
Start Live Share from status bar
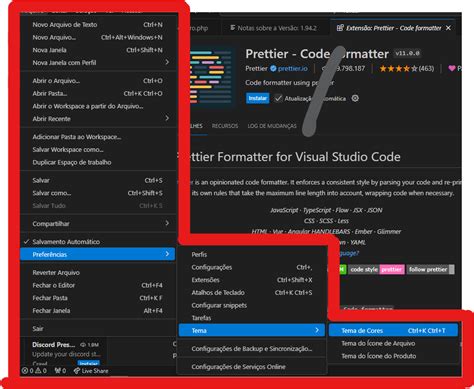coord(91,371)
